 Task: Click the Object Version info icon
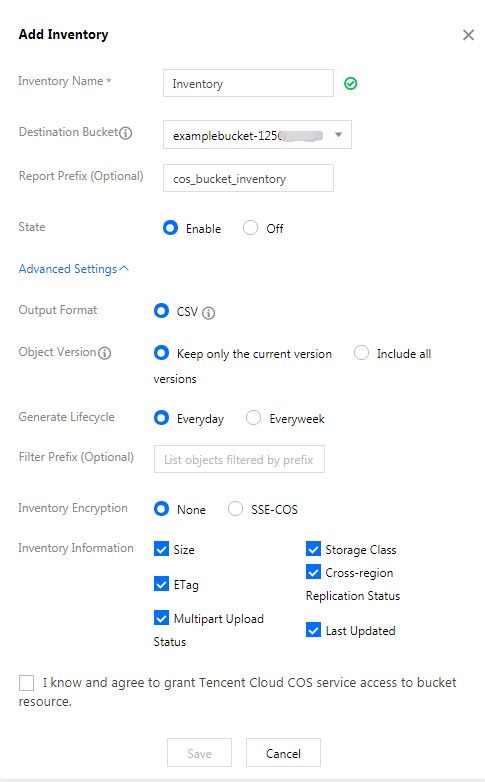pos(105,353)
